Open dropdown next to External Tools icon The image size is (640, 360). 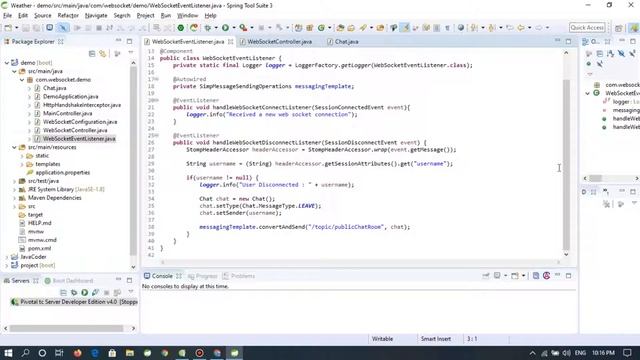click(x=252, y=28)
